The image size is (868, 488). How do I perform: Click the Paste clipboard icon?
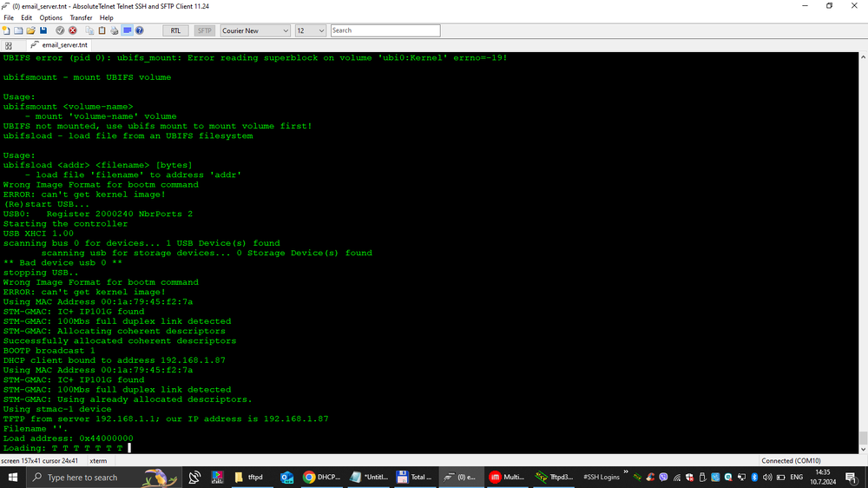coord(102,30)
